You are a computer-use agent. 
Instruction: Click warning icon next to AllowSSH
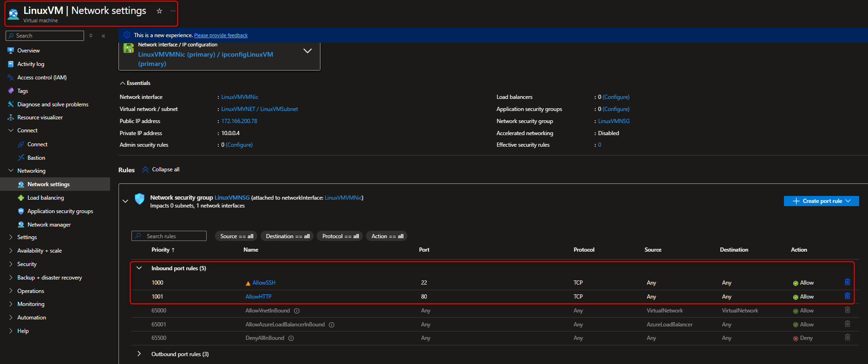tap(248, 283)
